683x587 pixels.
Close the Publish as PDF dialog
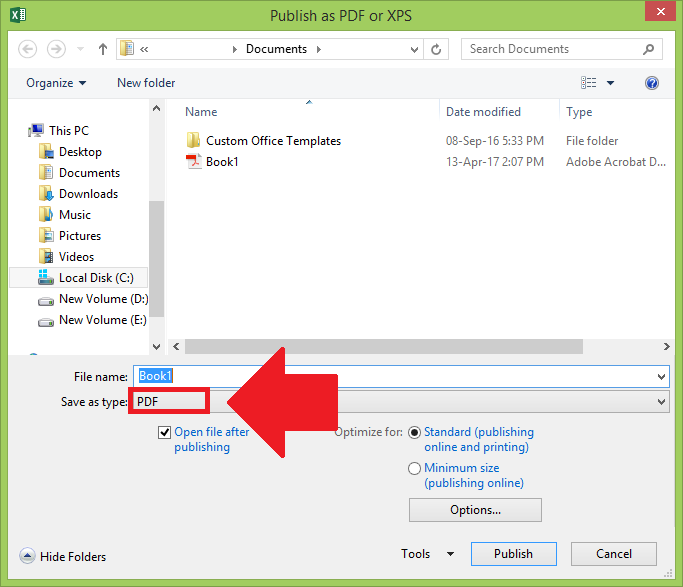click(x=660, y=11)
